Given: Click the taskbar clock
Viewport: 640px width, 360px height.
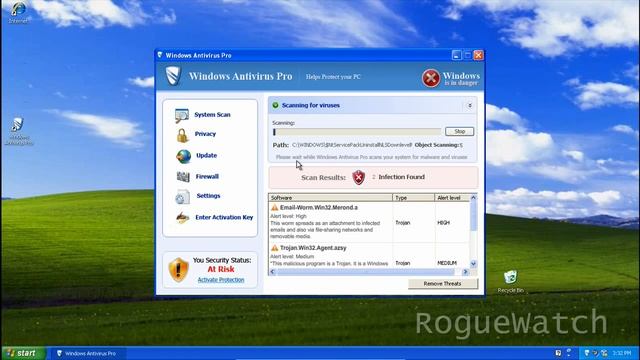Looking at the screenshot, I should [622, 353].
